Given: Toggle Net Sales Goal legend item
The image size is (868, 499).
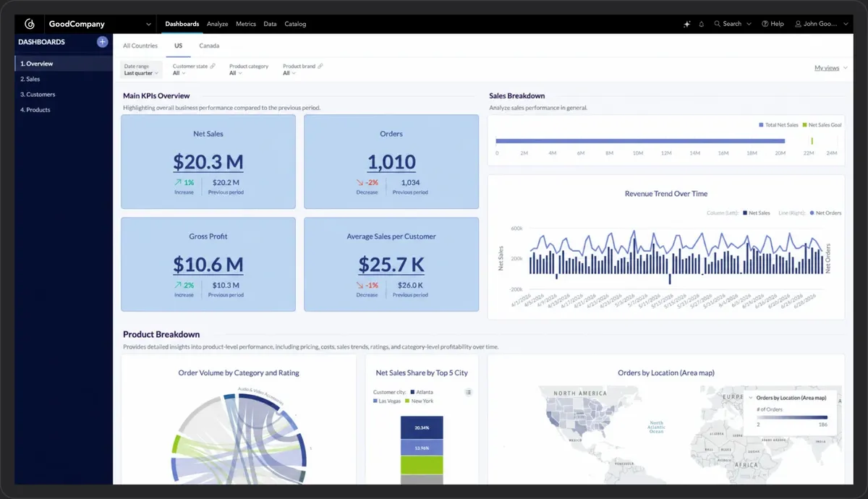Looking at the screenshot, I should pos(822,125).
